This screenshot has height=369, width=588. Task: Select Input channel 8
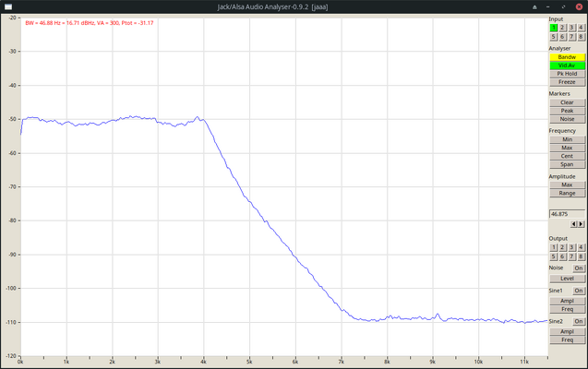[581, 37]
